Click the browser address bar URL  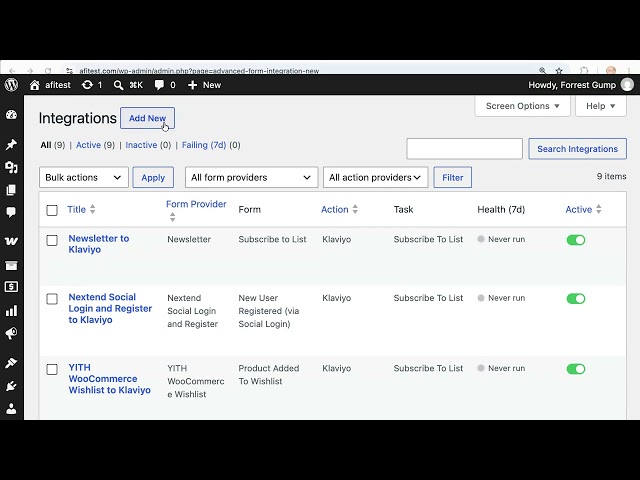click(x=199, y=71)
